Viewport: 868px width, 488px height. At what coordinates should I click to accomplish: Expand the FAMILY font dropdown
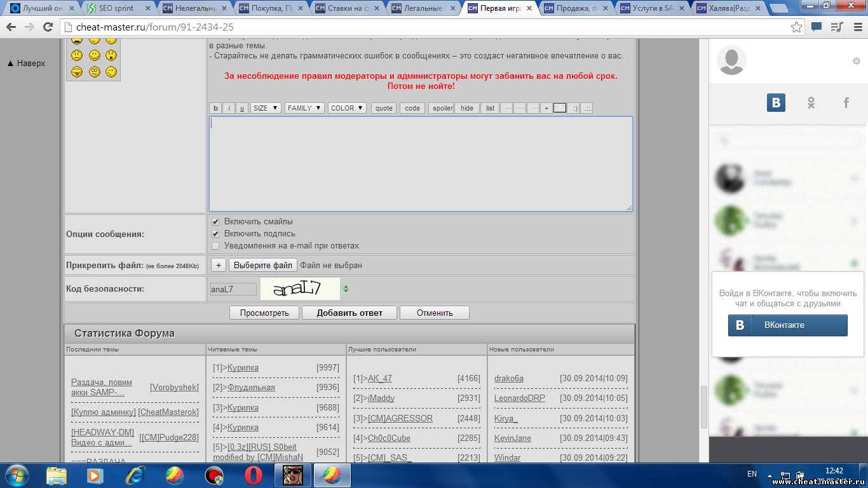pyautogui.click(x=304, y=108)
